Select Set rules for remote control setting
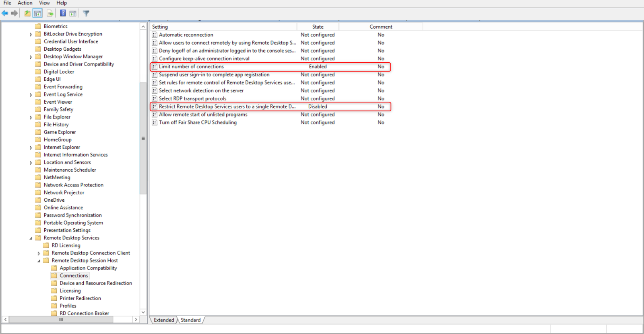644x334 pixels. tap(227, 82)
